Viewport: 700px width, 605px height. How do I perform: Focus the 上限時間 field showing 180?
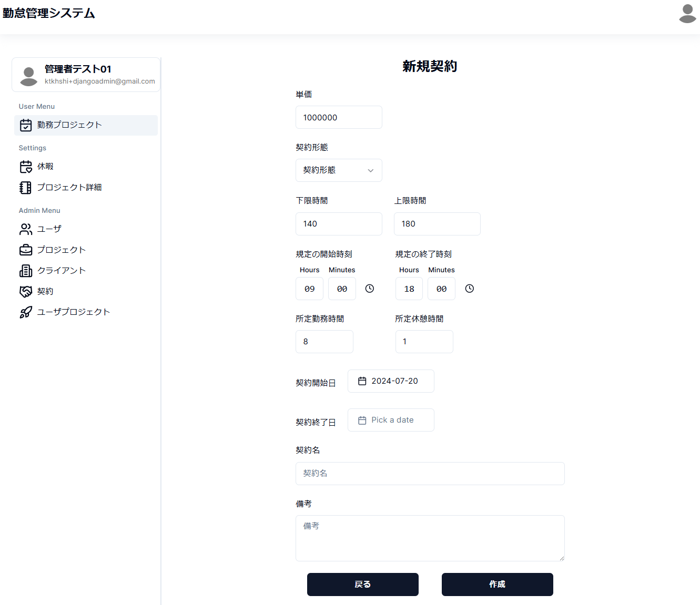[x=437, y=224]
